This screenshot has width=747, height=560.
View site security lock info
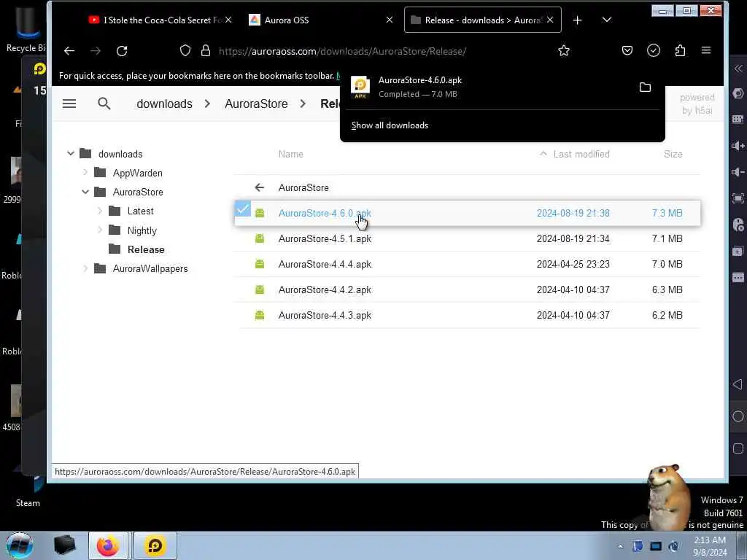[x=205, y=50]
